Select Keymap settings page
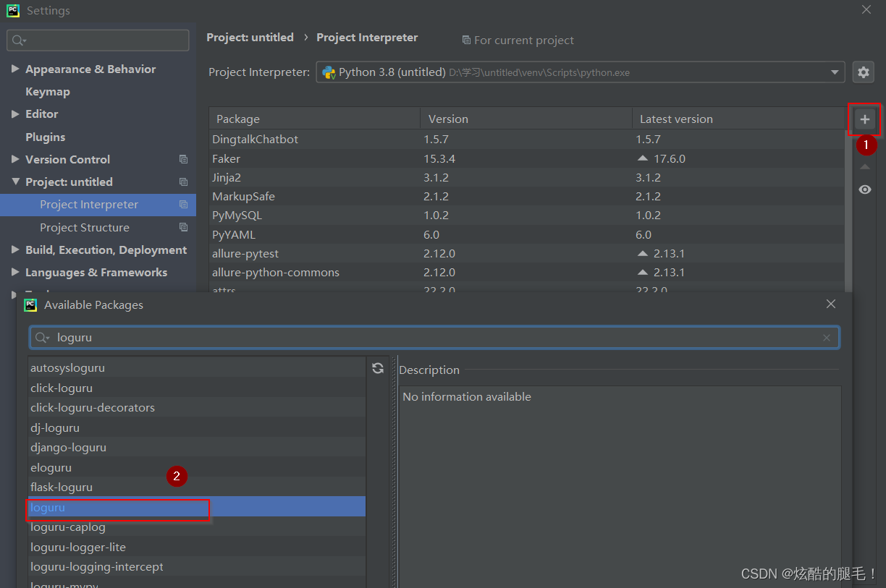886x588 pixels. pyautogui.click(x=48, y=91)
